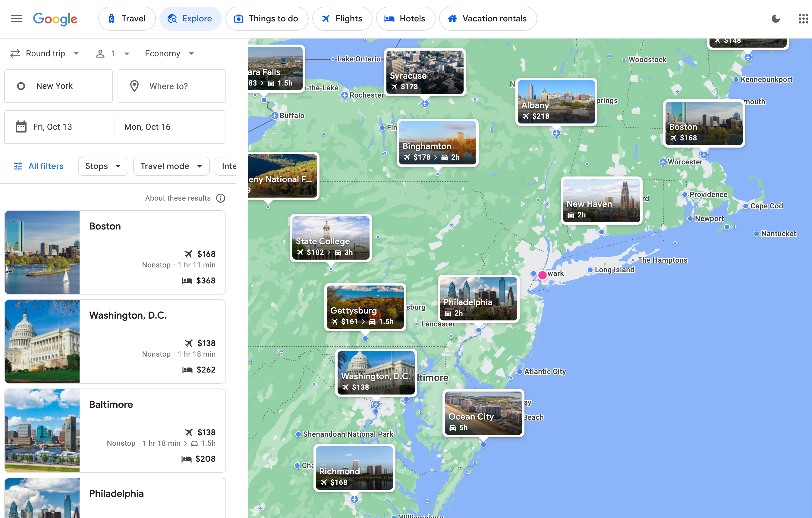This screenshot has width=812, height=518.
Task: Click the Buffalo airport marker
Action: (275, 116)
